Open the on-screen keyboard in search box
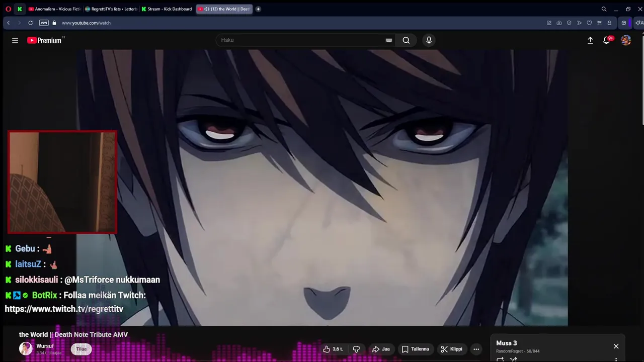644x362 pixels. 389,40
